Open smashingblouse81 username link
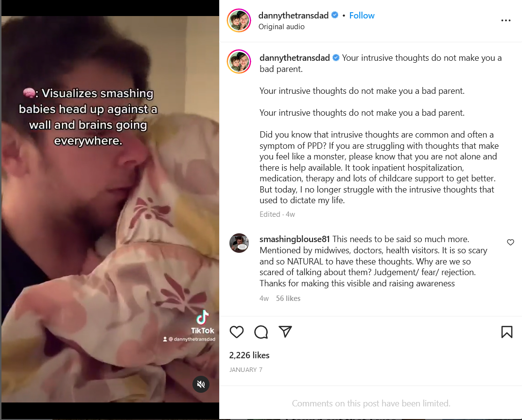The image size is (522, 420). click(x=294, y=239)
